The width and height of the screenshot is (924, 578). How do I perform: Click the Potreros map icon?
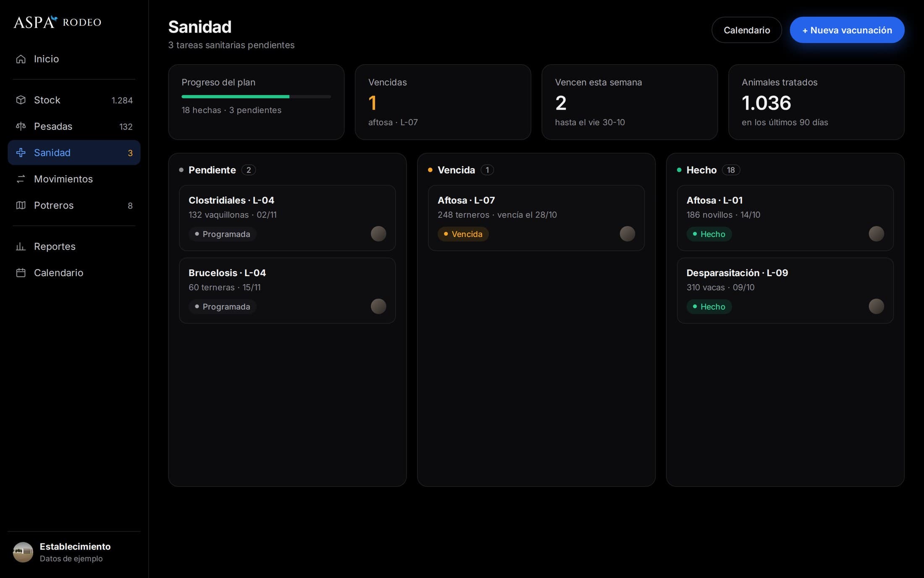pos(21,205)
